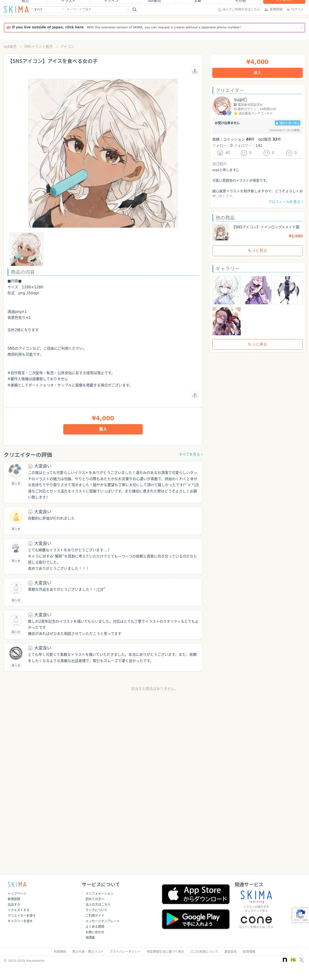Open ご利用ガイド footer link
Viewport: 309px width, 980px height.
click(x=95, y=916)
